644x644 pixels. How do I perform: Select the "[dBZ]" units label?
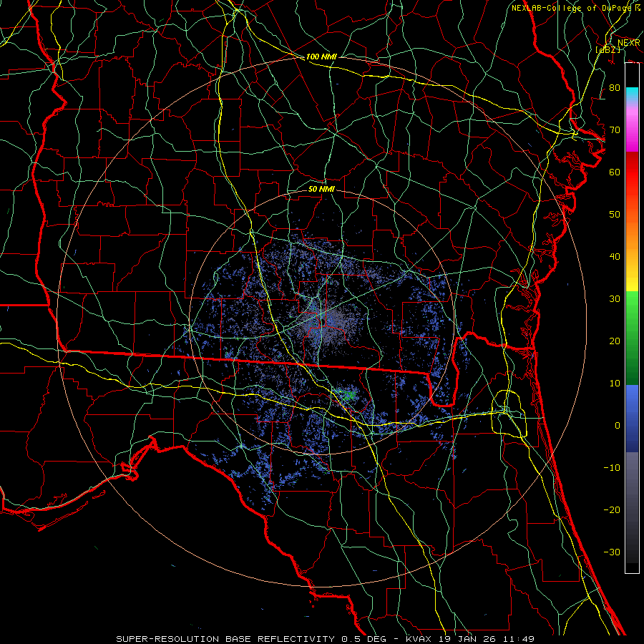point(608,49)
